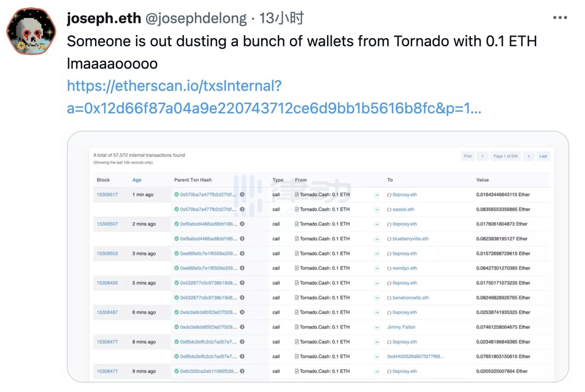Click green success checkmark in block 15308507 row
This screenshot has height=392, width=585.
click(x=177, y=224)
